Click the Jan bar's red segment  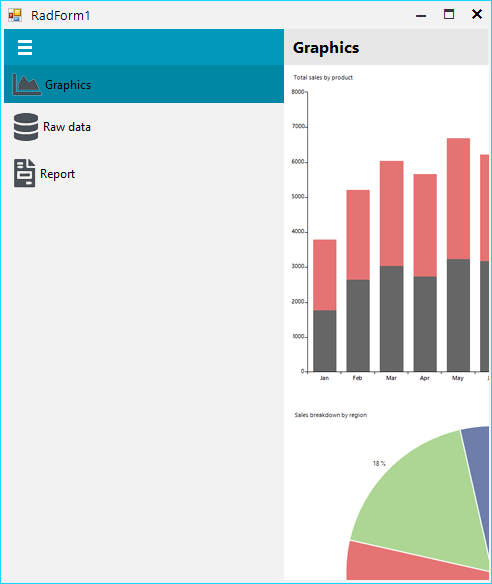pos(325,275)
